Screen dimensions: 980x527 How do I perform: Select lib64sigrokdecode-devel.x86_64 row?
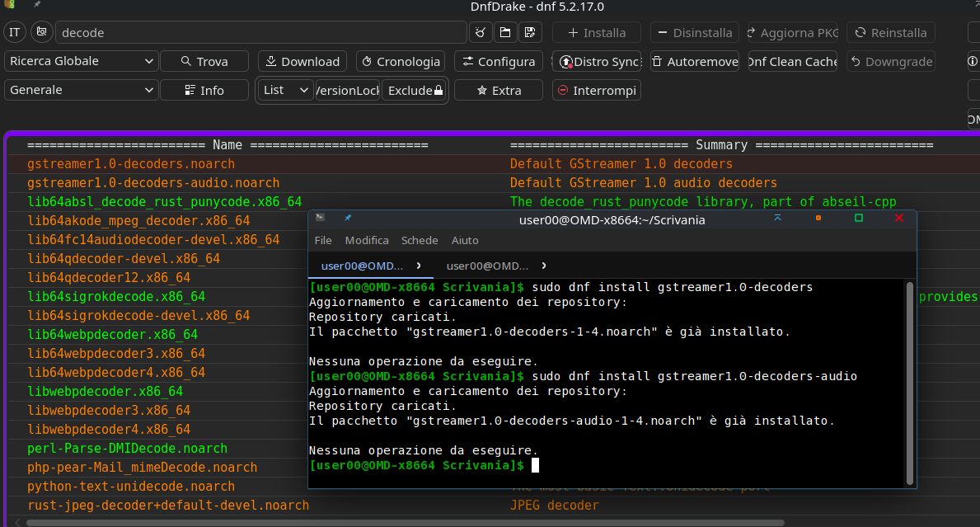pos(138,316)
